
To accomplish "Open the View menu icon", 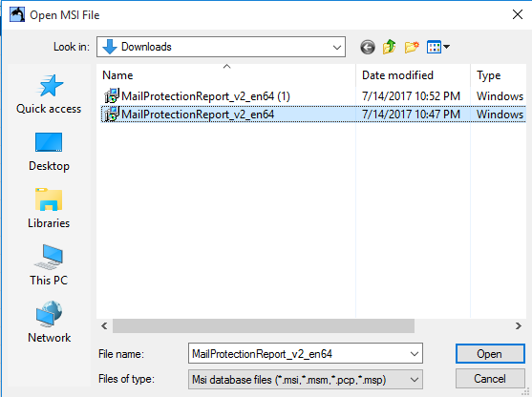I will 438,47.
